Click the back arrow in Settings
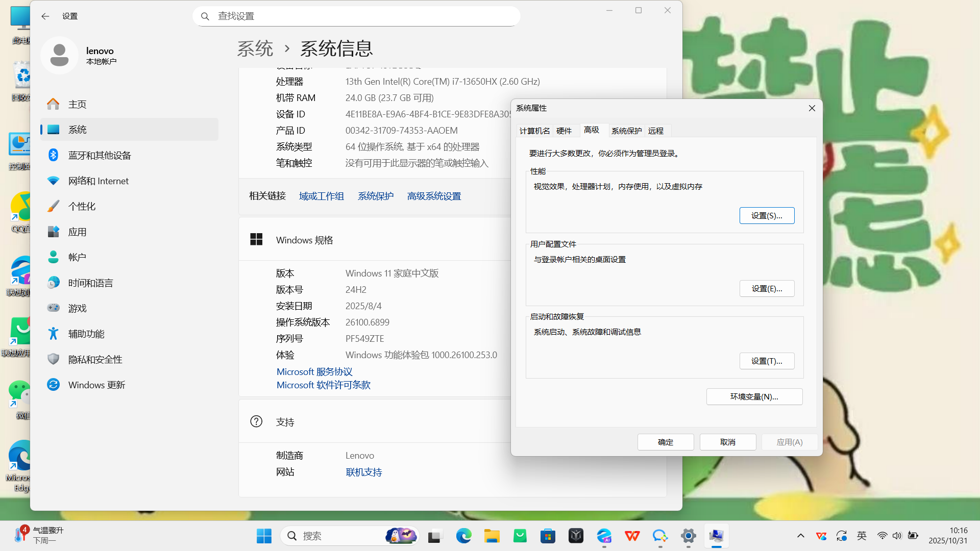The width and height of the screenshot is (980, 551). [x=45, y=16]
